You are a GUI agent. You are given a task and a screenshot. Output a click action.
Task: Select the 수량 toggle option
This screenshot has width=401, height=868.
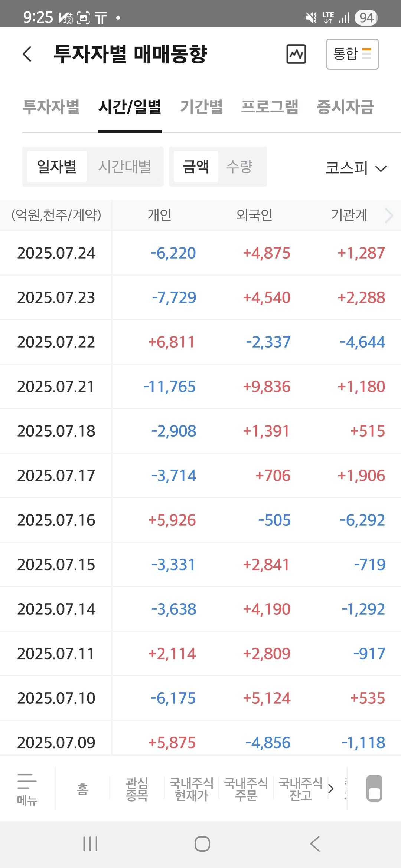[239, 167]
